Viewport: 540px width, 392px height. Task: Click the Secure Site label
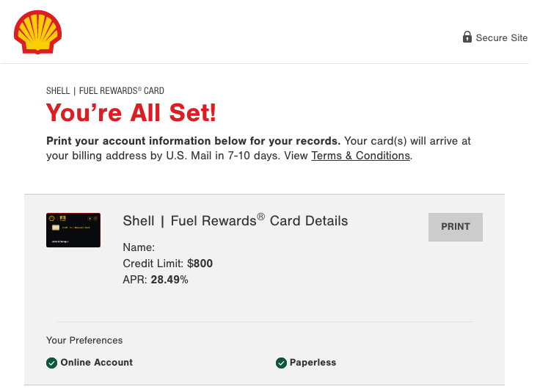[x=501, y=38]
